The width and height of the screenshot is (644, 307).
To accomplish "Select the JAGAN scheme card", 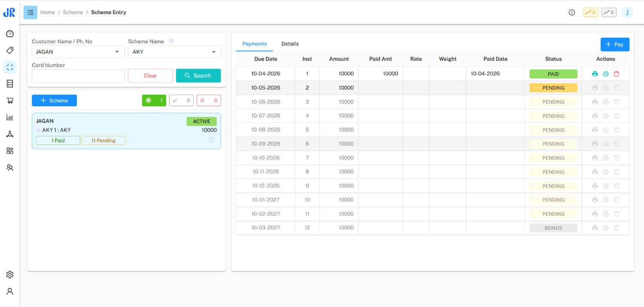I will [x=126, y=131].
